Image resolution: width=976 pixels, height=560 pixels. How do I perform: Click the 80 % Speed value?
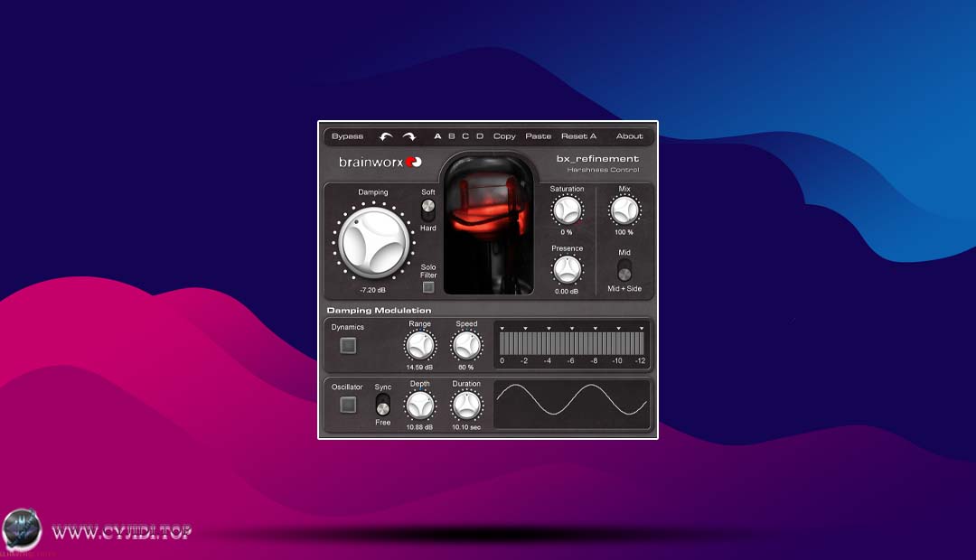[465, 367]
